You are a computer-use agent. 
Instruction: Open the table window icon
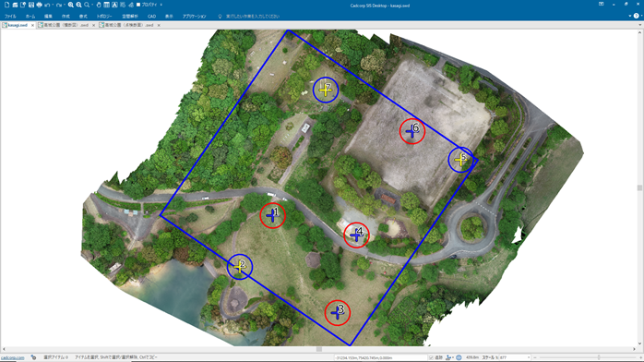[106, 5]
